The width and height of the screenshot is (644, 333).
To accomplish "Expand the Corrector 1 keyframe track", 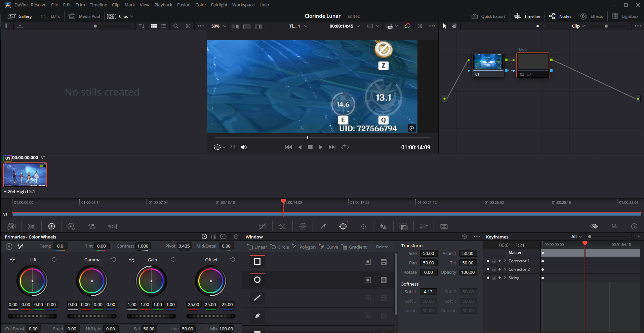I will pos(505,261).
